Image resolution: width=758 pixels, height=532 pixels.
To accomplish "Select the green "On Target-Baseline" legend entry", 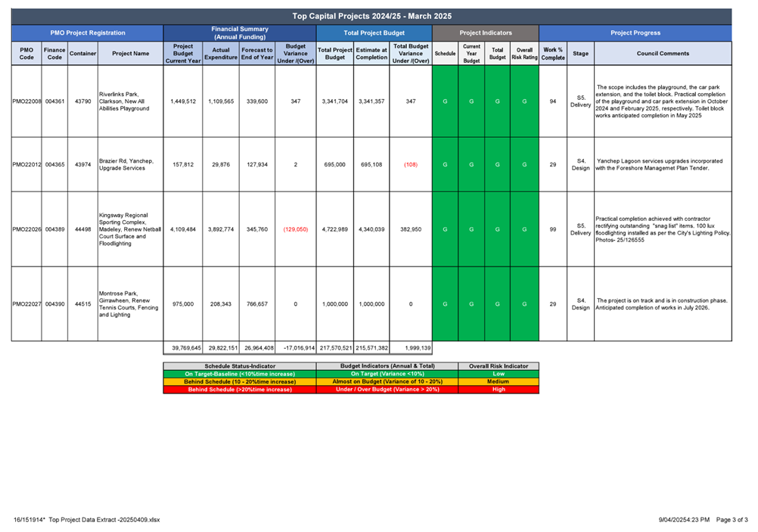I will click(x=240, y=374).
